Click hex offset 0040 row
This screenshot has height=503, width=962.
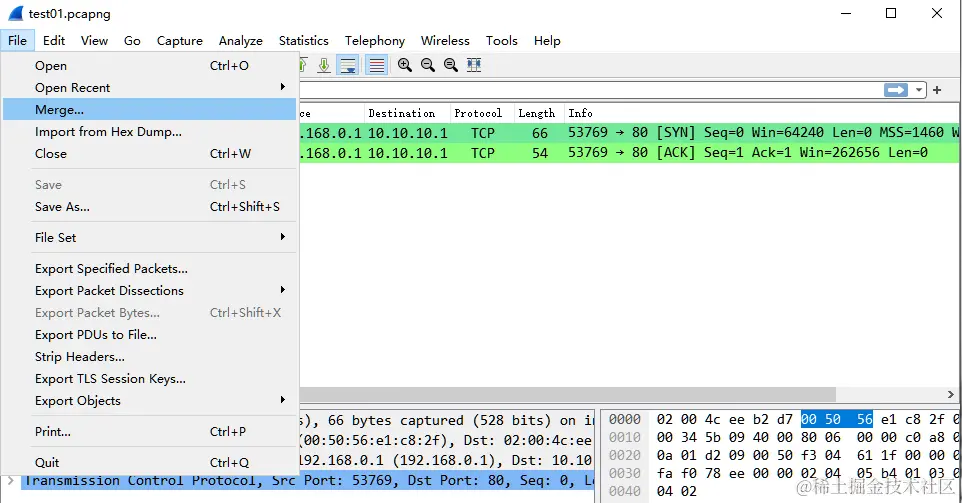(x=625, y=491)
